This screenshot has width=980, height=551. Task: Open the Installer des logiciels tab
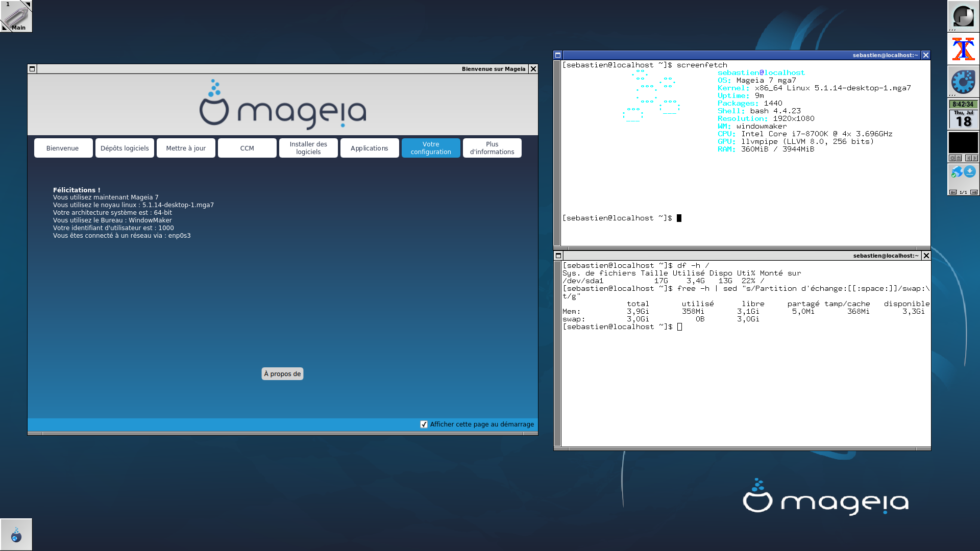(308, 148)
